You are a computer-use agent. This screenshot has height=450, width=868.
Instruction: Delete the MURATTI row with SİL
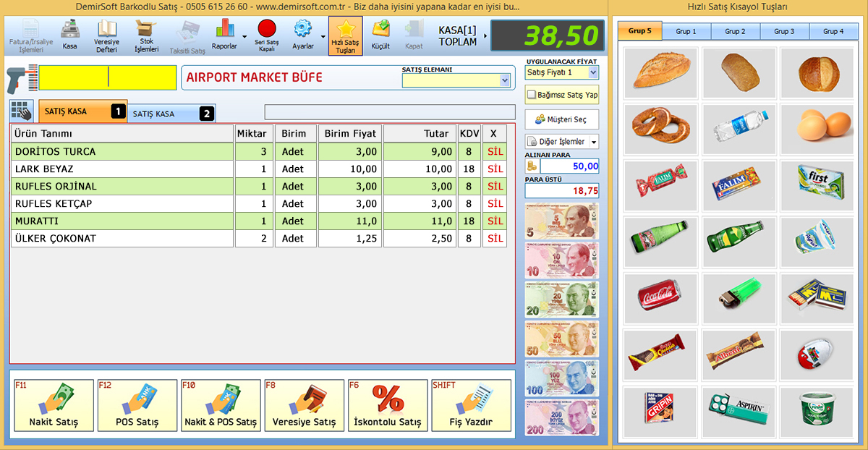coord(495,221)
